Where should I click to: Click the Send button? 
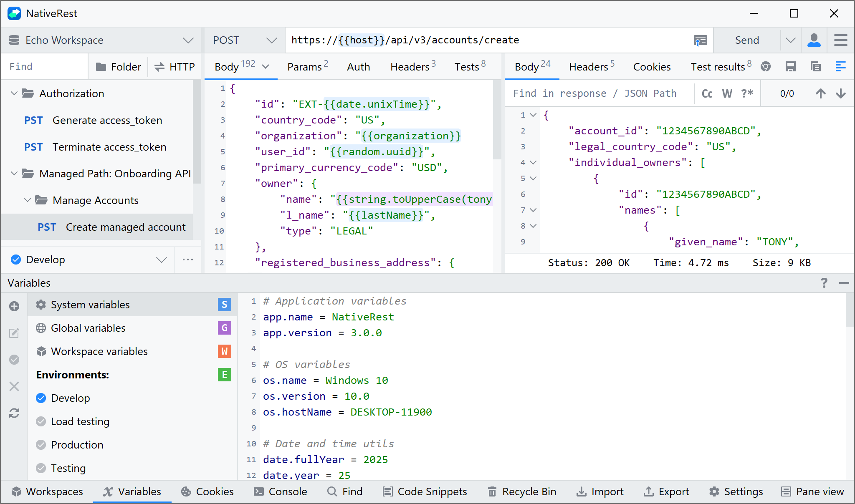(746, 40)
